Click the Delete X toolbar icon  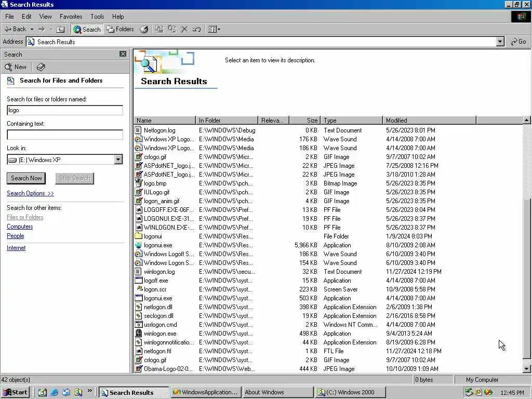[184, 29]
